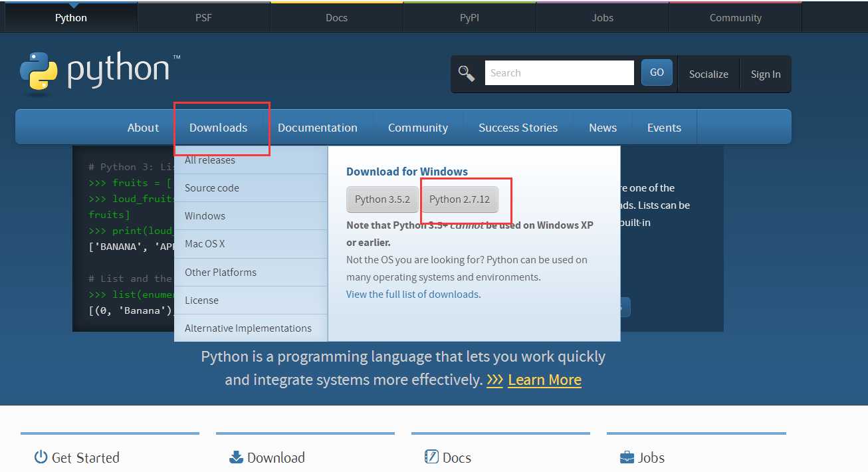The height and width of the screenshot is (472, 868).
Task: Open View the full list of downloads link
Action: coord(412,295)
